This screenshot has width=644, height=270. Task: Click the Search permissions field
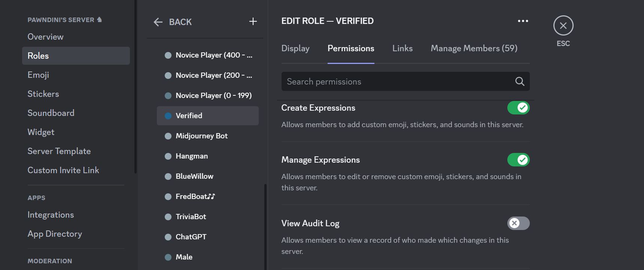click(397, 82)
